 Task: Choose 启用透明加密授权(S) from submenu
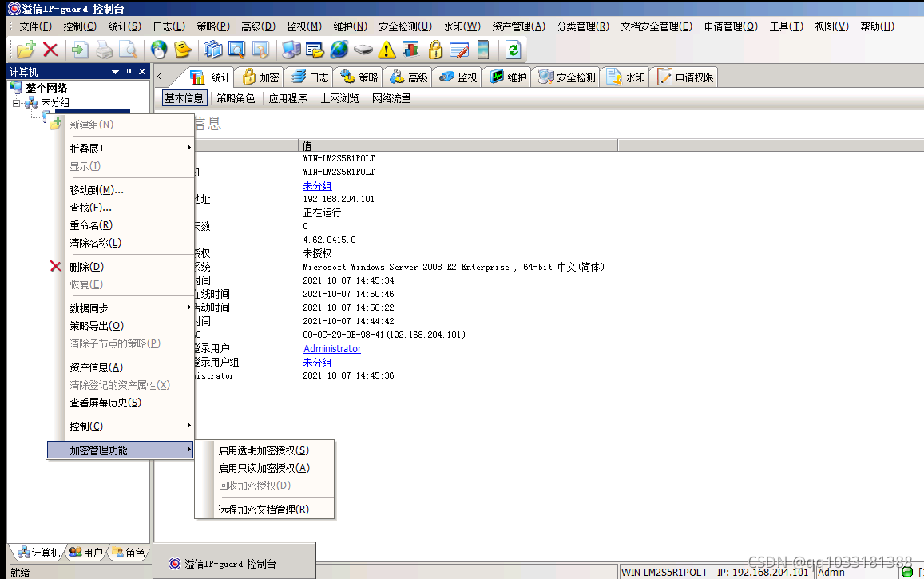point(264,450)
